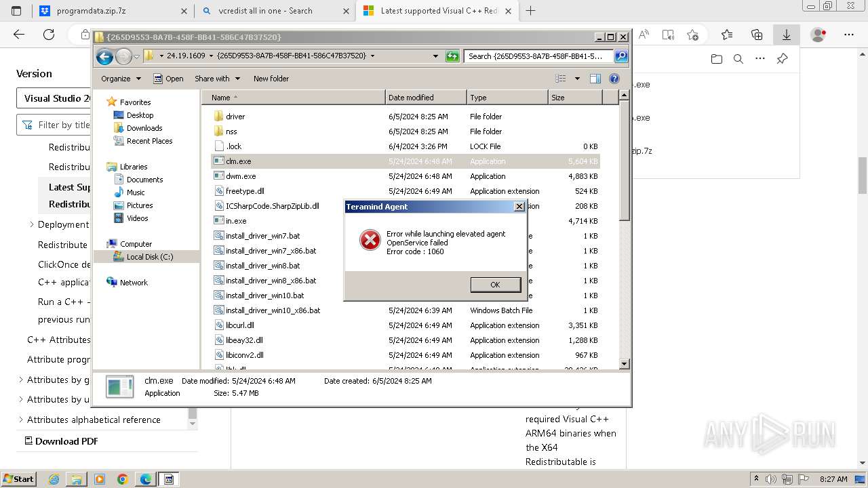Select dwm.exe application file
The image size is (868, 488).
click(240, 176)
